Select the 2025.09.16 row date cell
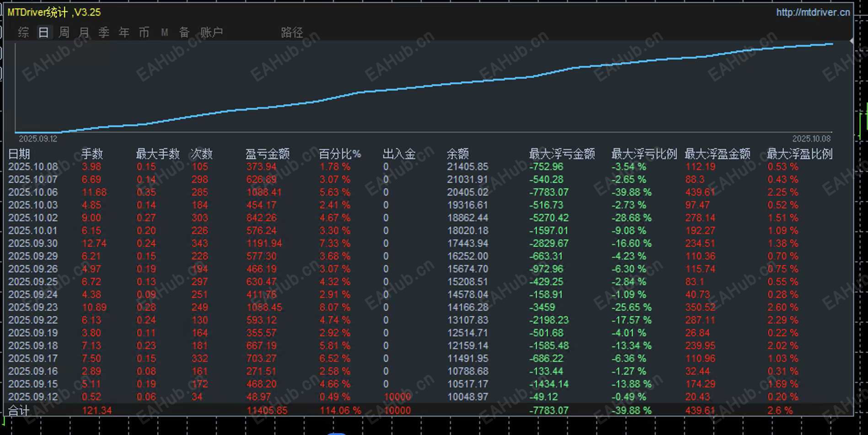Viewport: 868px width, 435px height. pos(33,371)
